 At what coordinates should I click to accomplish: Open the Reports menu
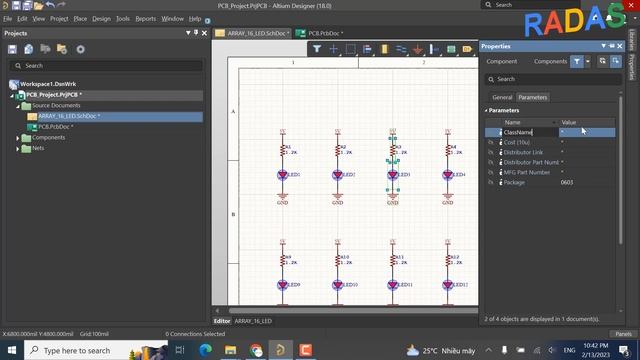coord(145,19)
